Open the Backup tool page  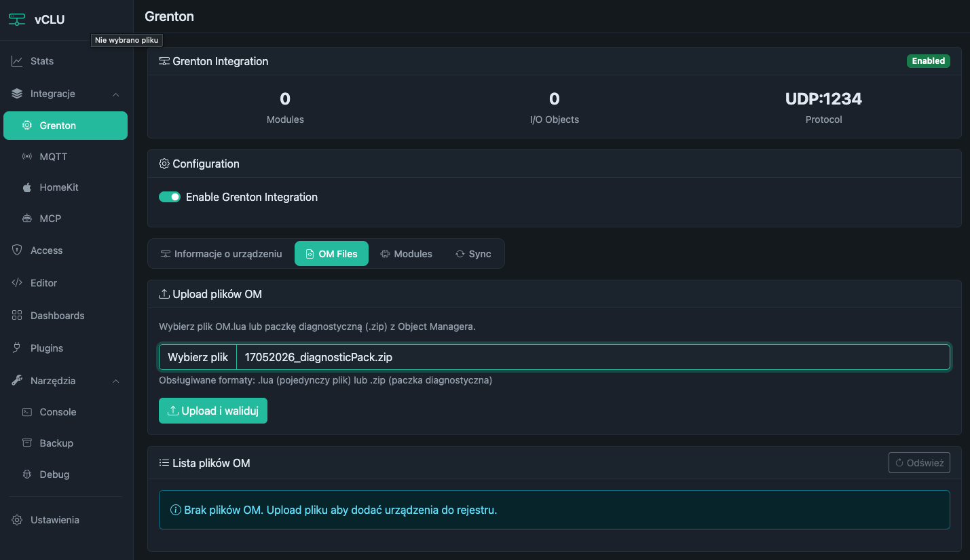tap(65, 443)
